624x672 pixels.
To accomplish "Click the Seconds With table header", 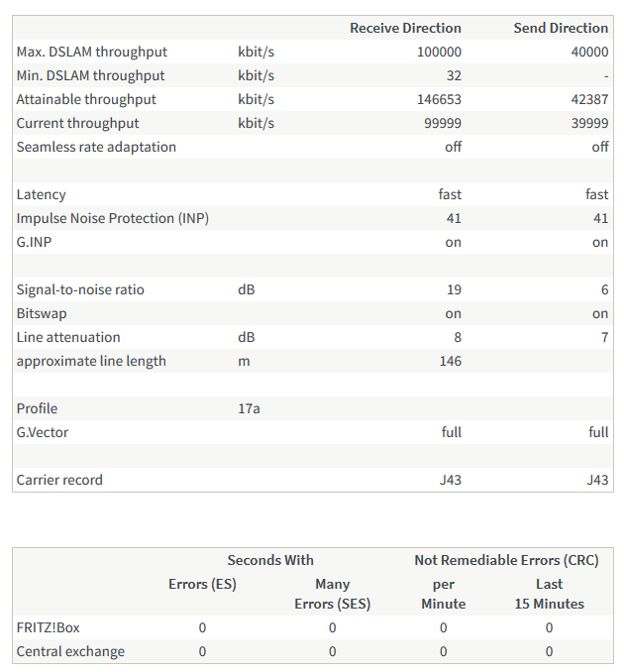I will [x=270, y=560].
